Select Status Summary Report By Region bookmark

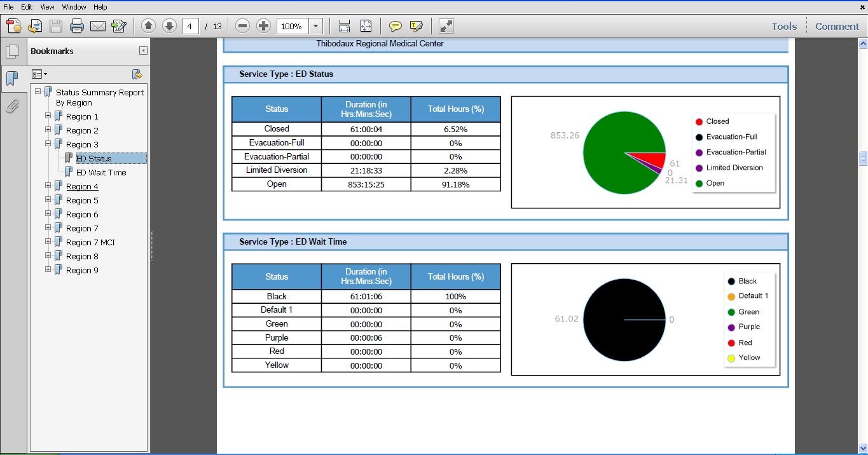(100, 97)
